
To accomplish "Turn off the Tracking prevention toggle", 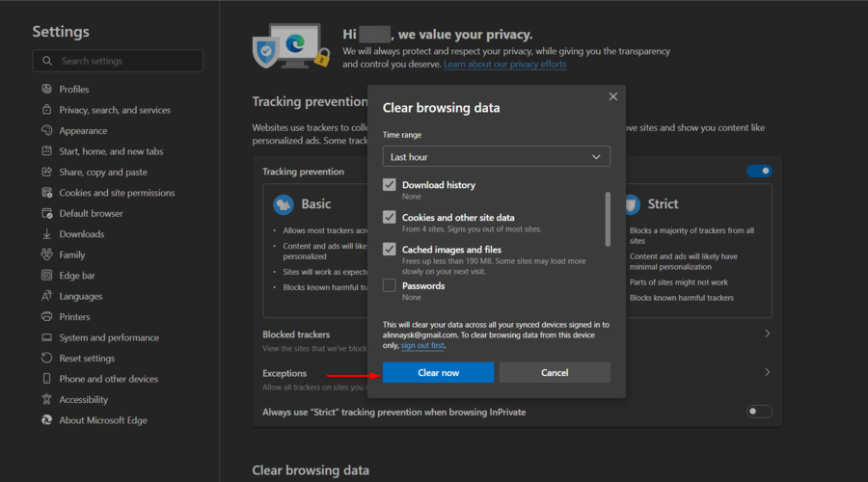I will pyautogui.click(x=759, y=171).
